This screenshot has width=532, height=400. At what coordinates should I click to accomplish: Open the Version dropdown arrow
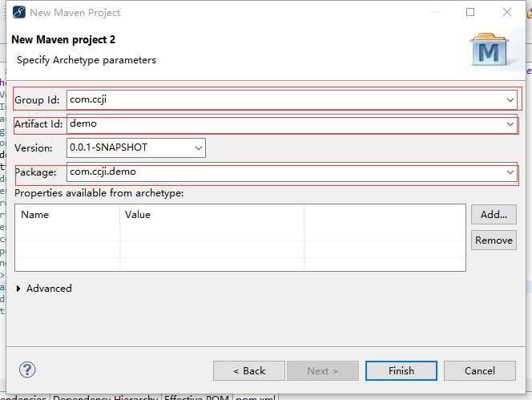pyautogui.click(x=199, y=147)
